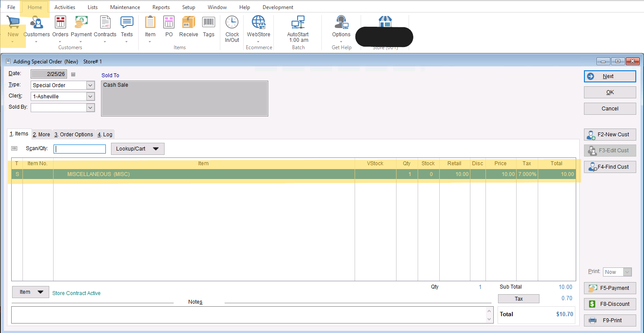The image size is (644, 333).
Task: Click the Receive box icon
Action: tap(188, 23)
